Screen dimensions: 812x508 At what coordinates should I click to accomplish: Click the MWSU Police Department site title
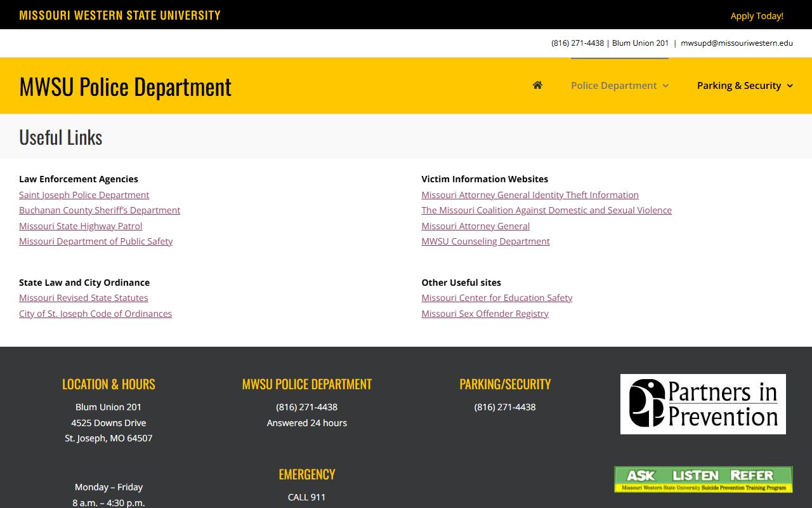pyautogui.click(x=126, y=86)
